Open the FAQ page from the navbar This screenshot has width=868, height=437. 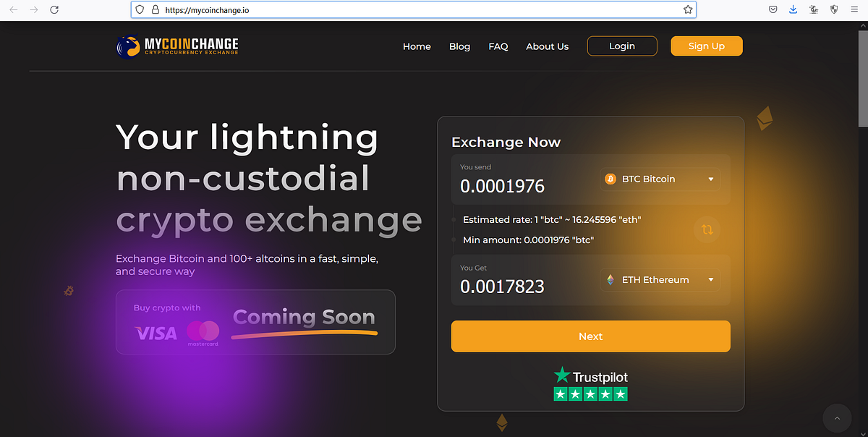pyautogui.click(x=498, y=46)
